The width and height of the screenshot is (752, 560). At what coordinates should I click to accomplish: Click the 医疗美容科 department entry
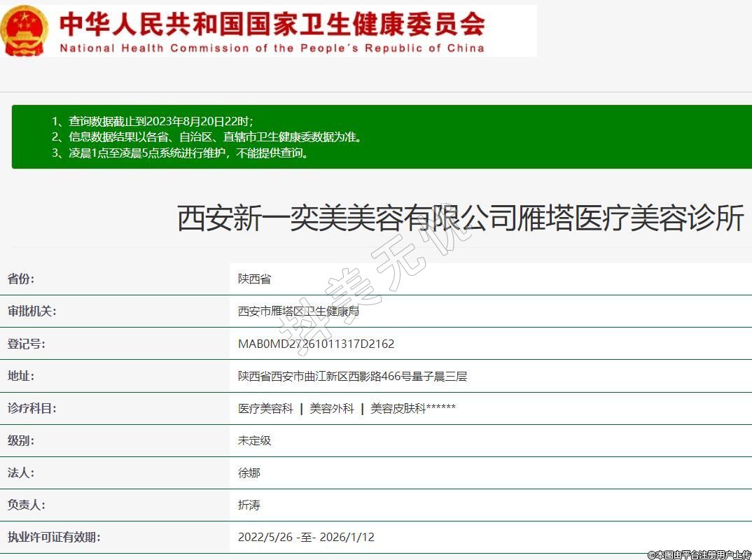point(265,408)
